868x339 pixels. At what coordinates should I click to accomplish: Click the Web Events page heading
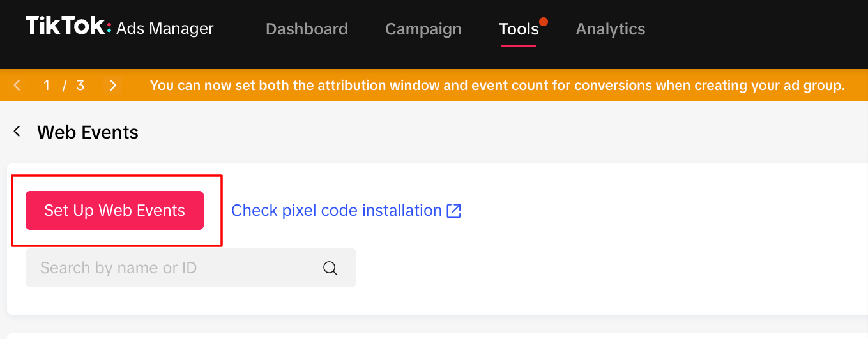[x=88, y=132]
